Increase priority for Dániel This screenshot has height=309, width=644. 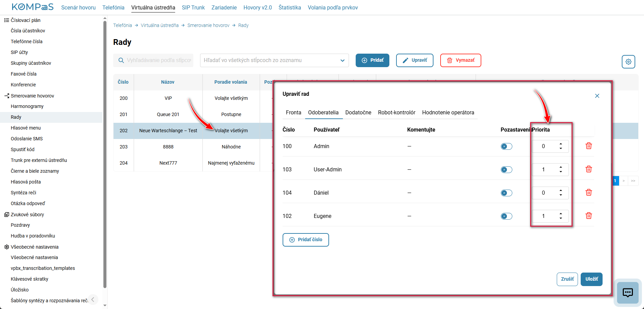[561, 191]
